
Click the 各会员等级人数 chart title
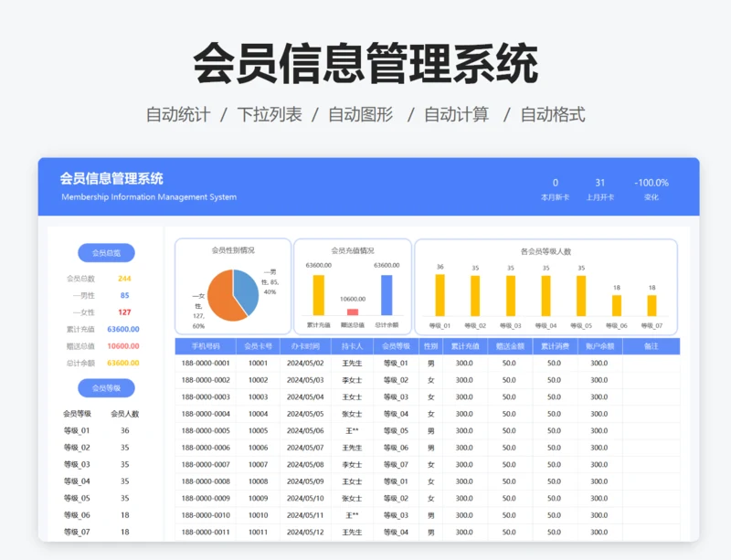pos(546,251)
